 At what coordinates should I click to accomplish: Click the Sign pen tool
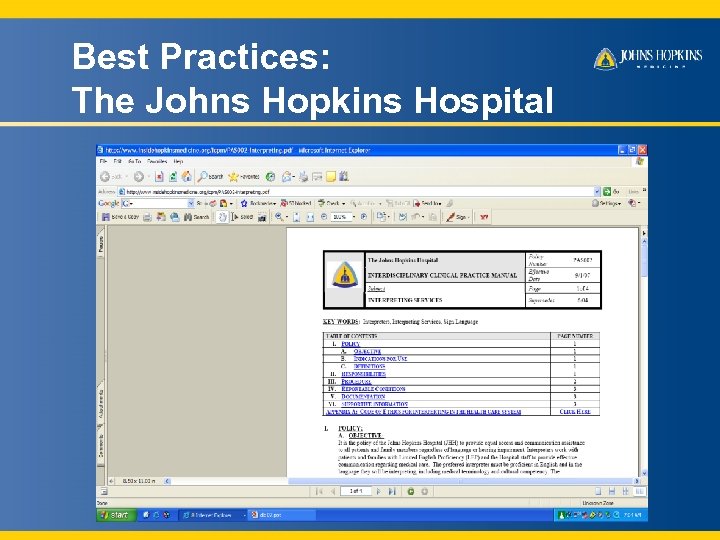(457, 217)
